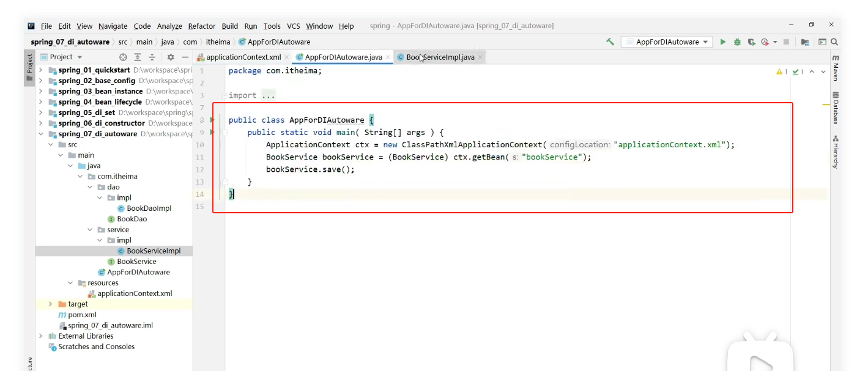The height and width of the screenshot is (371, 868).
Task: Click the Profiler run icon
Action: (x=765, y=42)
